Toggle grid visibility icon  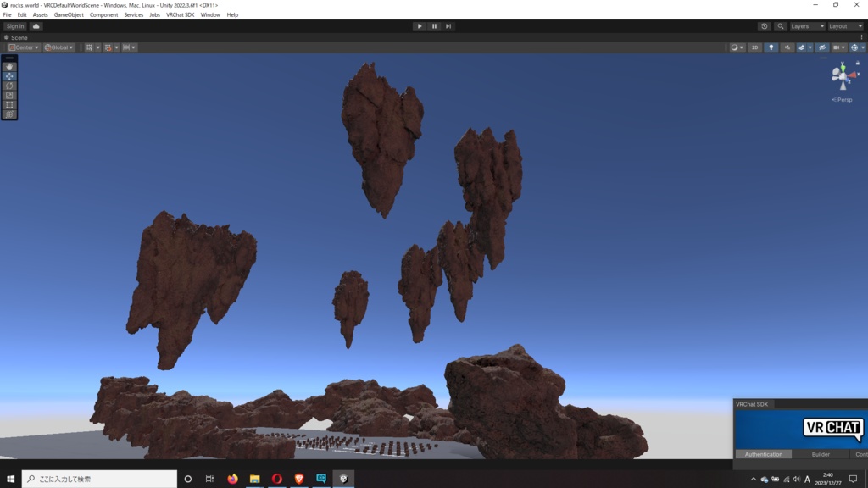pos(89,47)
